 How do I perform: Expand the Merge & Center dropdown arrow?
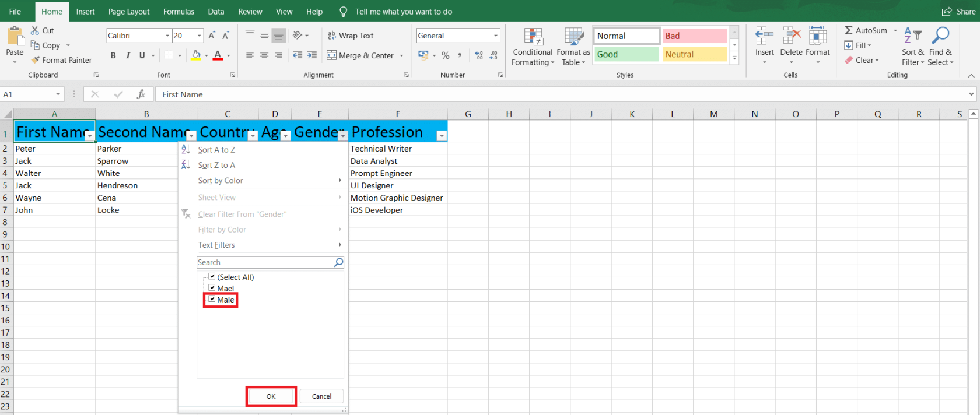pyautogui.click(x=401, y=55)
